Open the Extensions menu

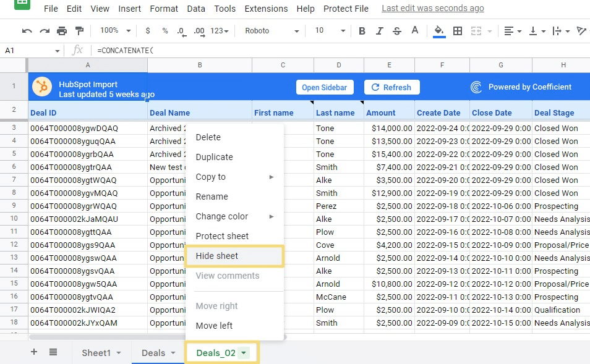pyautogui.click(x=266, y=9)
